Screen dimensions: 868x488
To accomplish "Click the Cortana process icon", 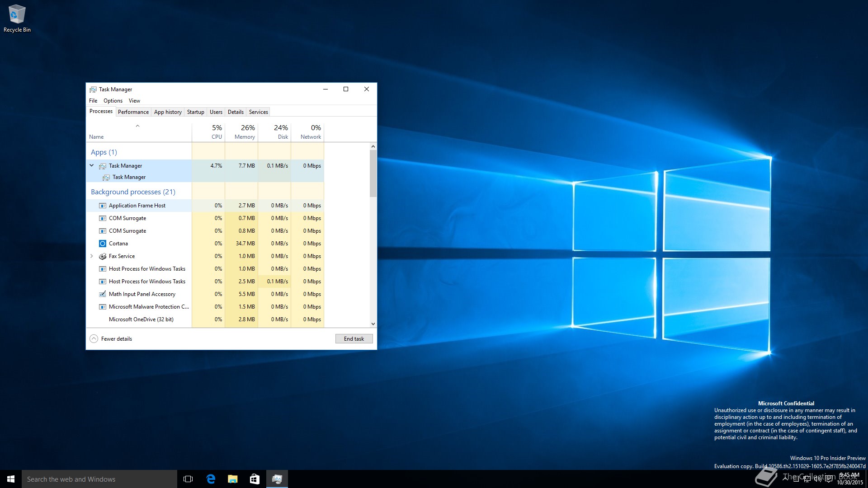I will (103, 244).
